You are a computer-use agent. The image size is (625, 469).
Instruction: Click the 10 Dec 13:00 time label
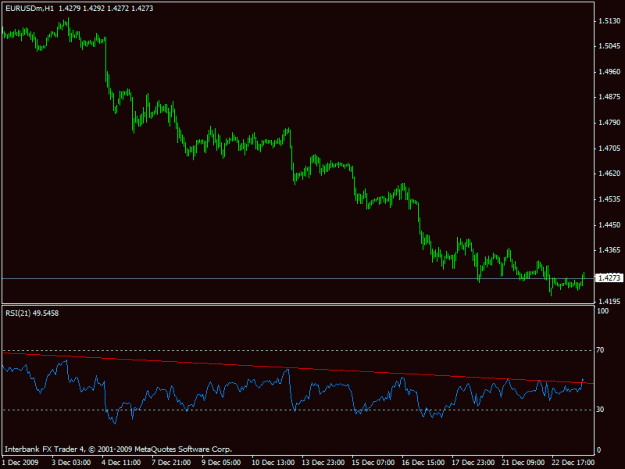point(273,462)
